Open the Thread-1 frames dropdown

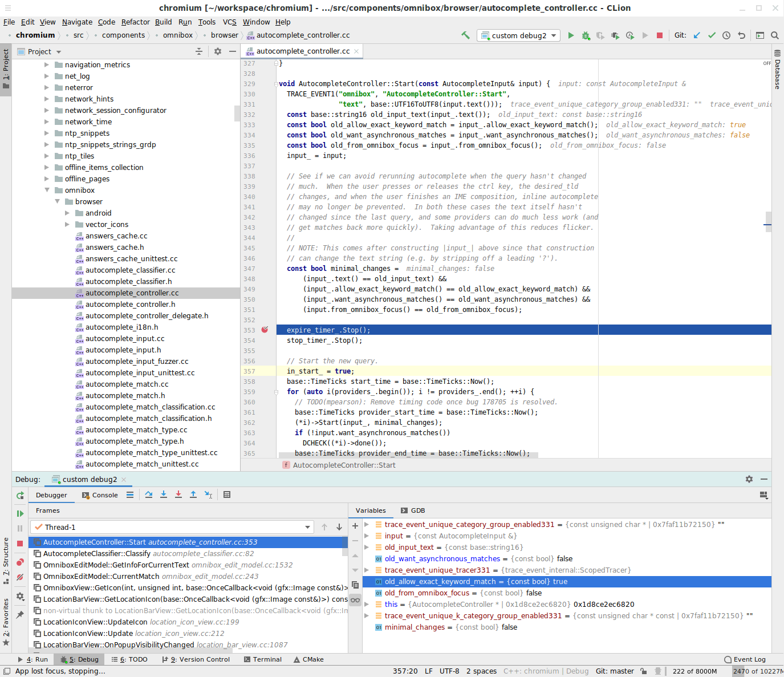point(172,527)
